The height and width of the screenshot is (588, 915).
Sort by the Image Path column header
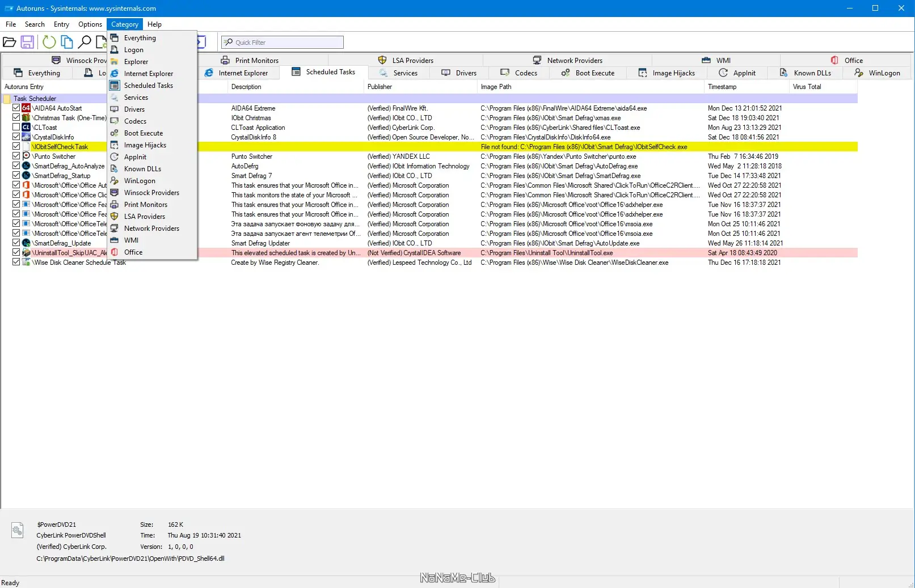(591, 87)
